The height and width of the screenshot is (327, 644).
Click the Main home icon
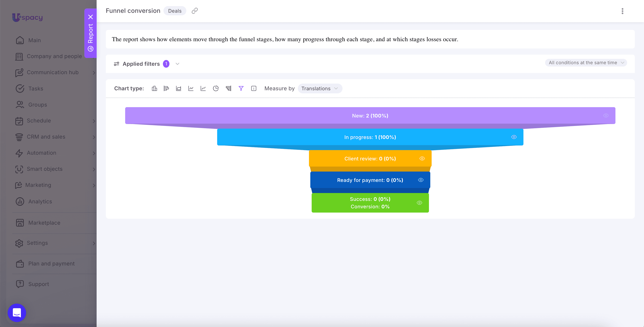pyautogui.click(x=20, y=40)
